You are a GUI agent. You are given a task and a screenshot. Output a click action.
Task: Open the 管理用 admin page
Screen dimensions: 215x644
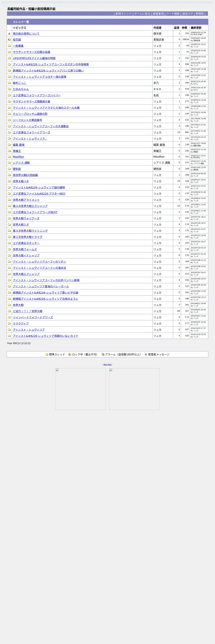(x=199, y=14)
